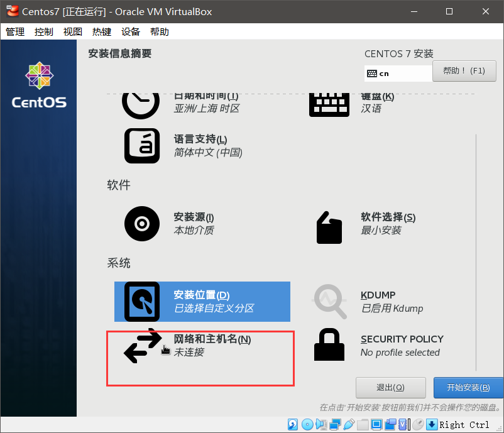Open 安装位置 hard disk icon
This screenshot has width=504, height=433.
pyautogui.click(x=142, y=302)
